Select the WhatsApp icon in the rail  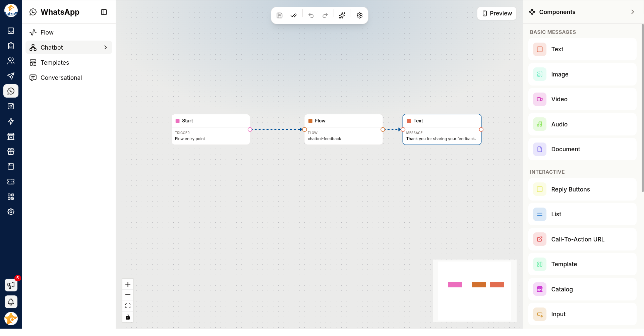click(x=11, y=91)
